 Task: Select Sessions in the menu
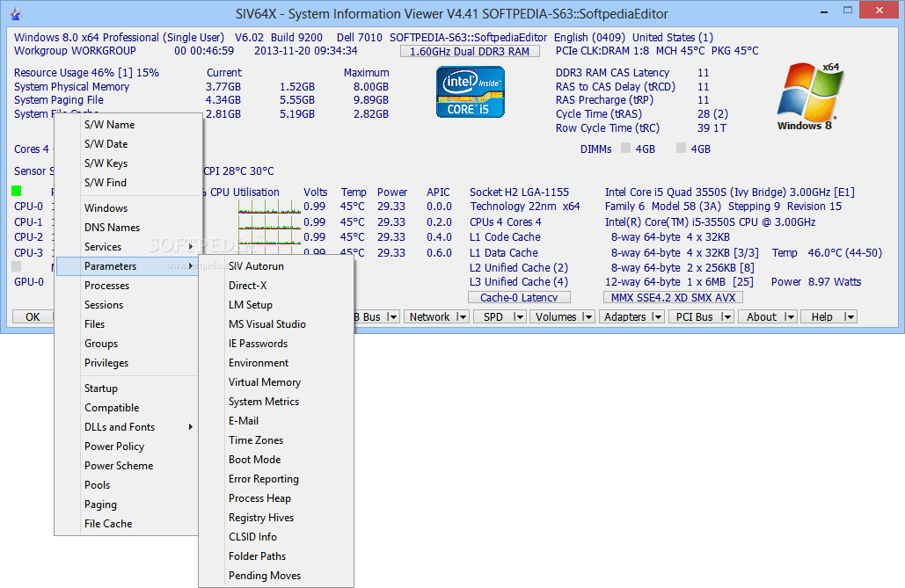[128, 305]
